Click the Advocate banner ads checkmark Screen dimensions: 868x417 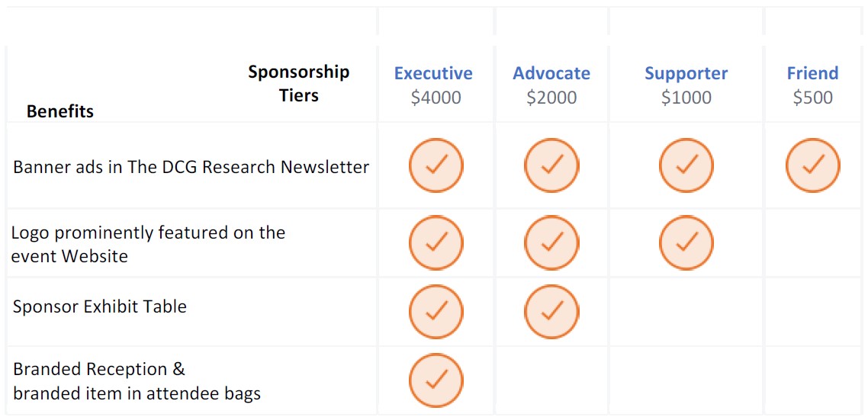click(551, 165)
